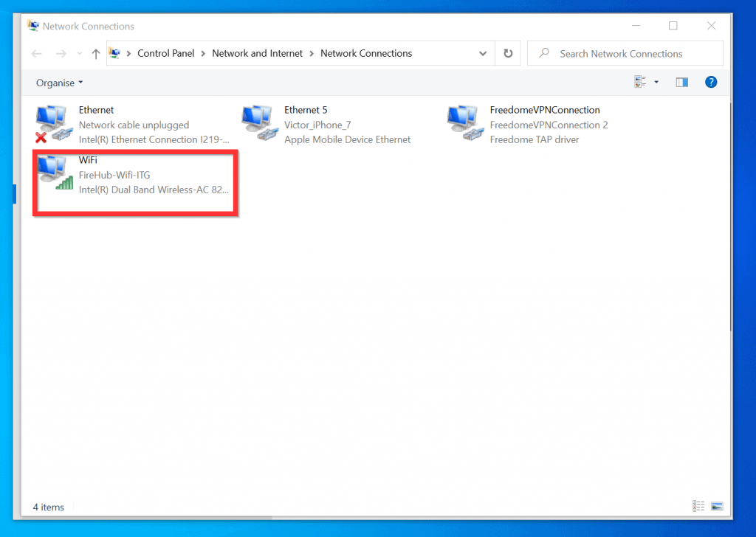Image resolution: width=756 pixels, height=537 pixels.
Task: Refresh the Network Connections list
Action: [x=508, y=53]
